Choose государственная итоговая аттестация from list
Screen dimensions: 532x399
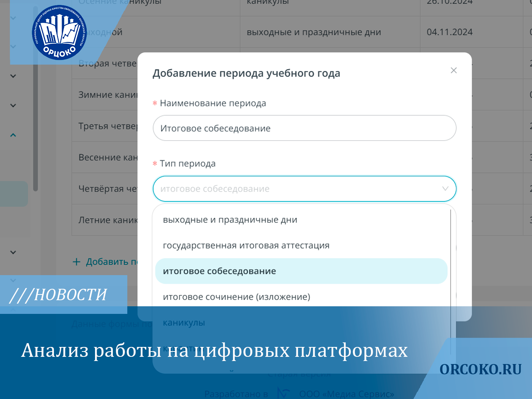click(246, 245)
